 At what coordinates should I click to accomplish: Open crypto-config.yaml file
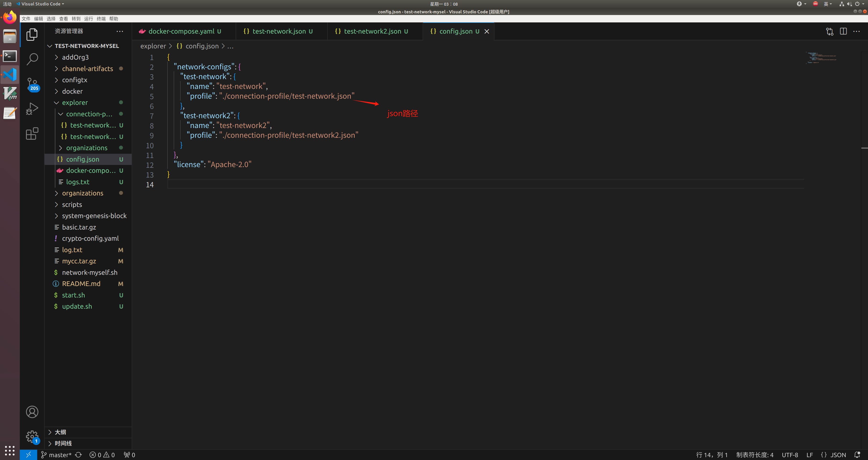88,238
